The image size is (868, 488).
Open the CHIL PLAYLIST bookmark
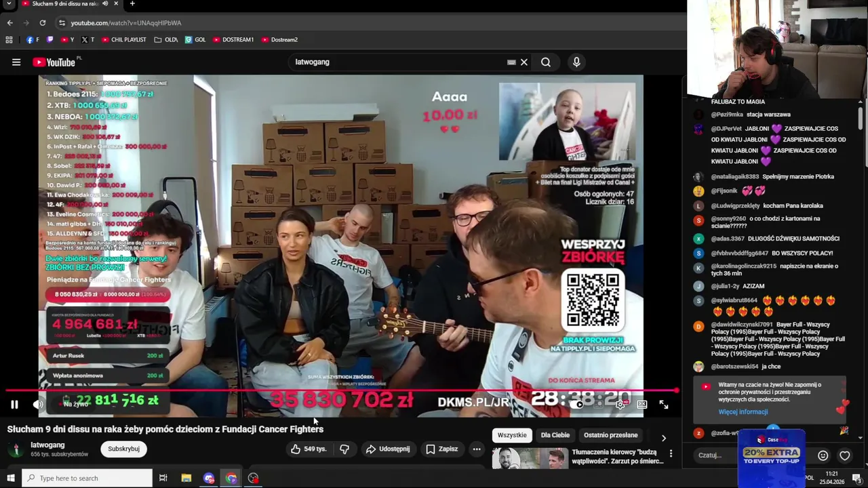point(123,39)
